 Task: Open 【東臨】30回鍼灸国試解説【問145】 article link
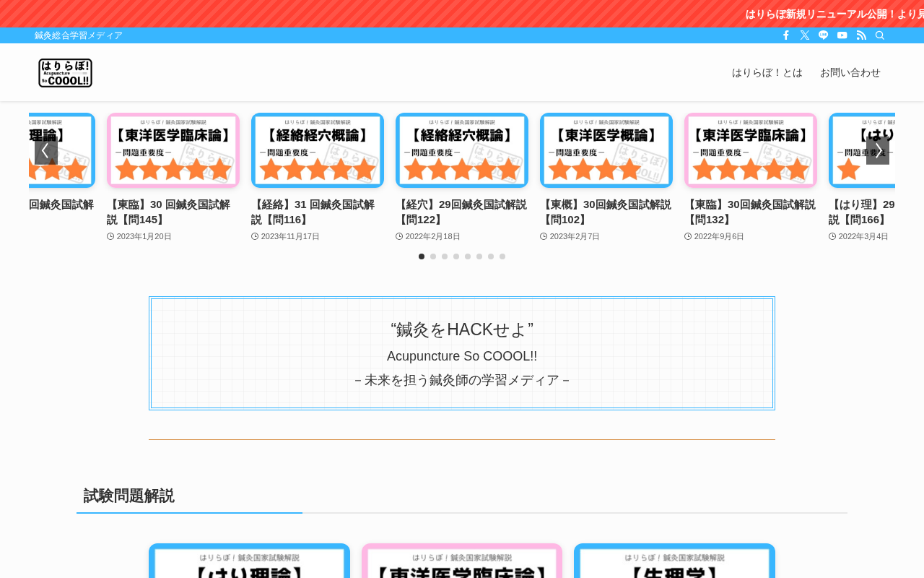pos(169,212)
